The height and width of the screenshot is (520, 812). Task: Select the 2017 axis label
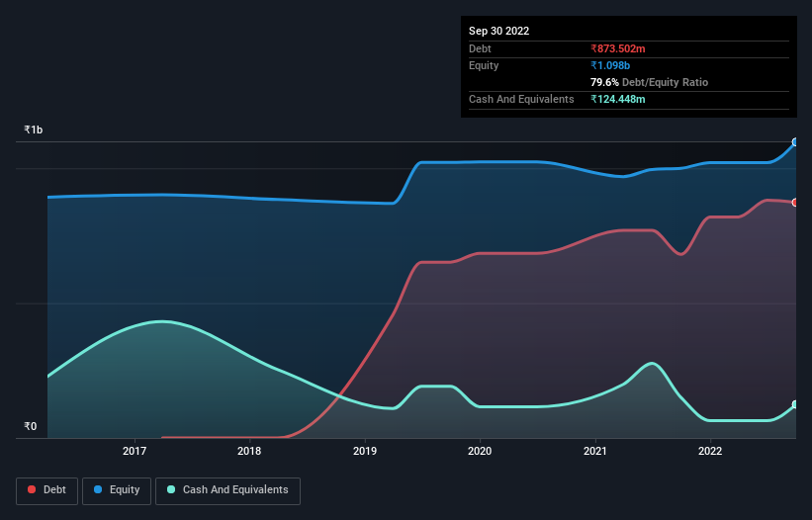coord(135,451)
